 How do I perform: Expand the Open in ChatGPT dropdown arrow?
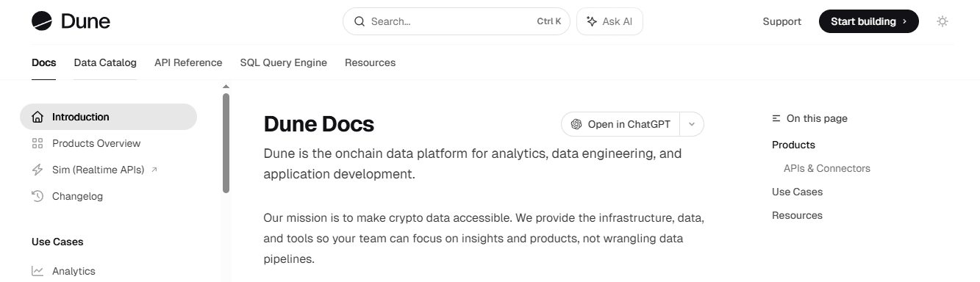pos(692,124)
